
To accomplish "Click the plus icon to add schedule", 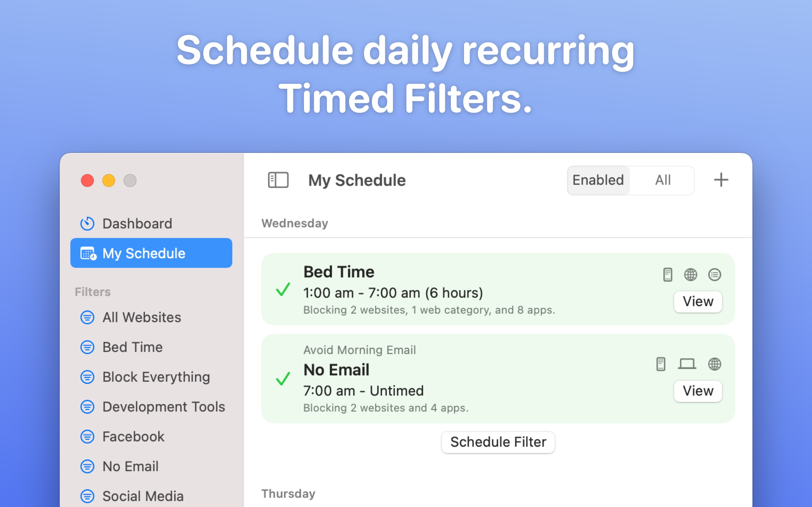I will pos(721,180).
